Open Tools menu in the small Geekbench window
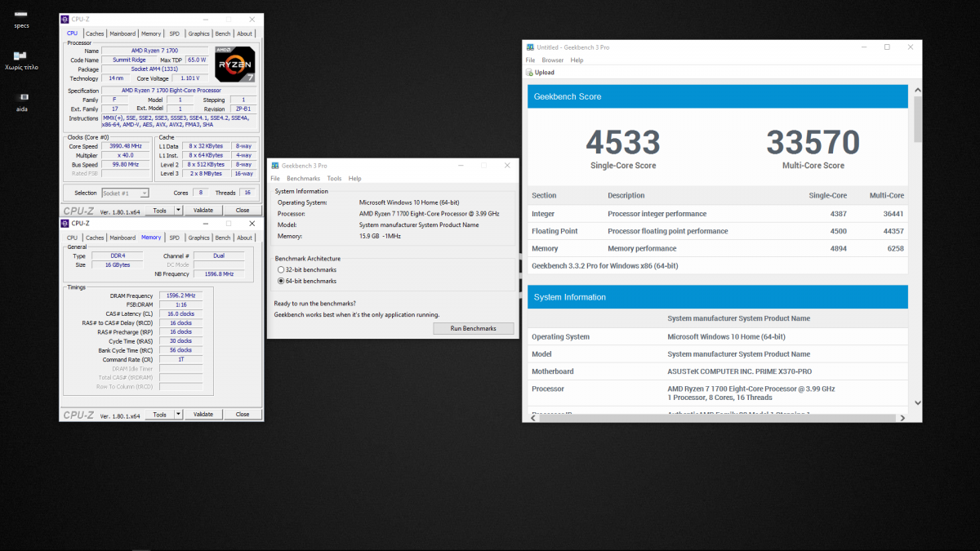Screen dimensions: 980x551 click(334, 178)
